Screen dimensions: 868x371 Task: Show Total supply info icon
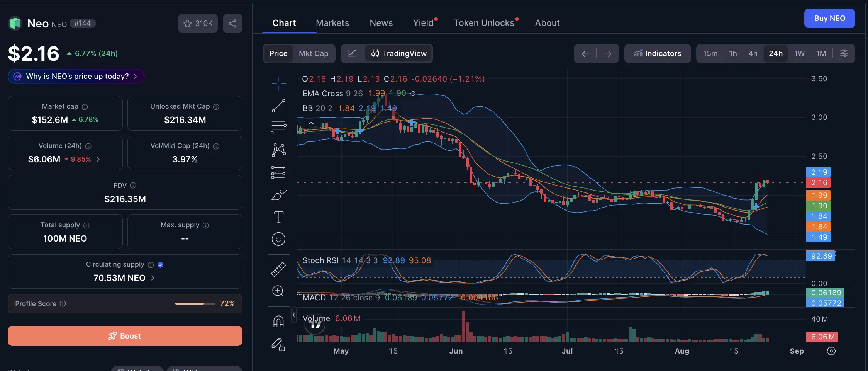tap(86, 225)
